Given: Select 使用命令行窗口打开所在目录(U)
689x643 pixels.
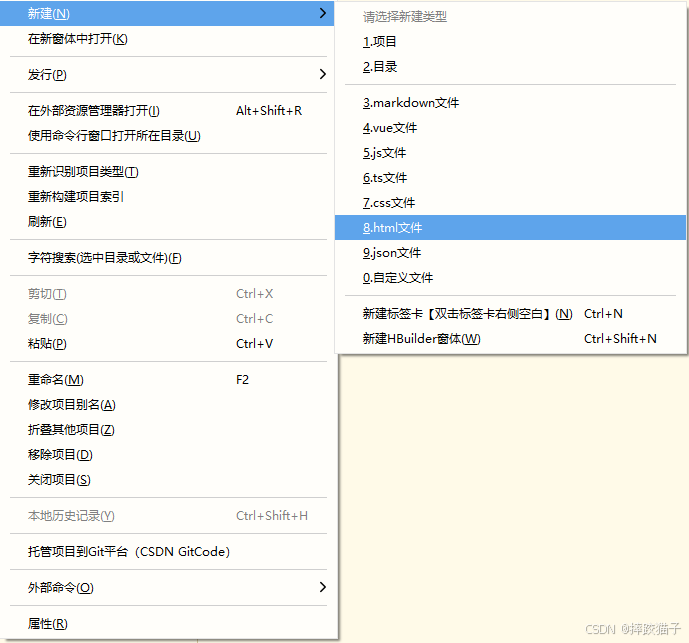Looking at the screenshot, I should pos(169,135).
